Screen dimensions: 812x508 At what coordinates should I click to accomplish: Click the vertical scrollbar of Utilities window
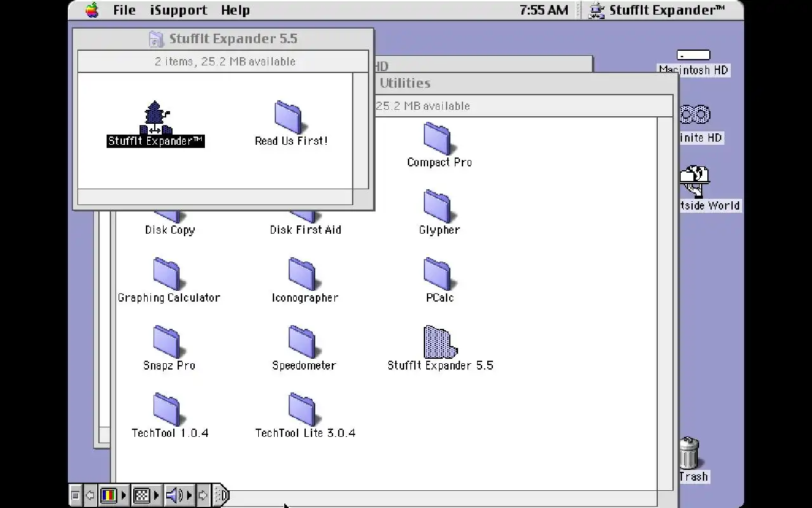(665, 304)
